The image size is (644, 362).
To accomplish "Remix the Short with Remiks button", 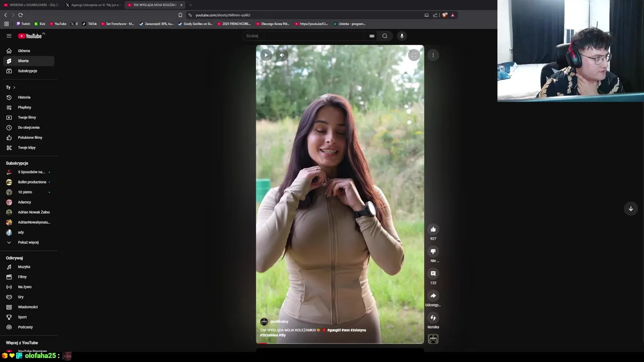I will (x=433, y=318).
